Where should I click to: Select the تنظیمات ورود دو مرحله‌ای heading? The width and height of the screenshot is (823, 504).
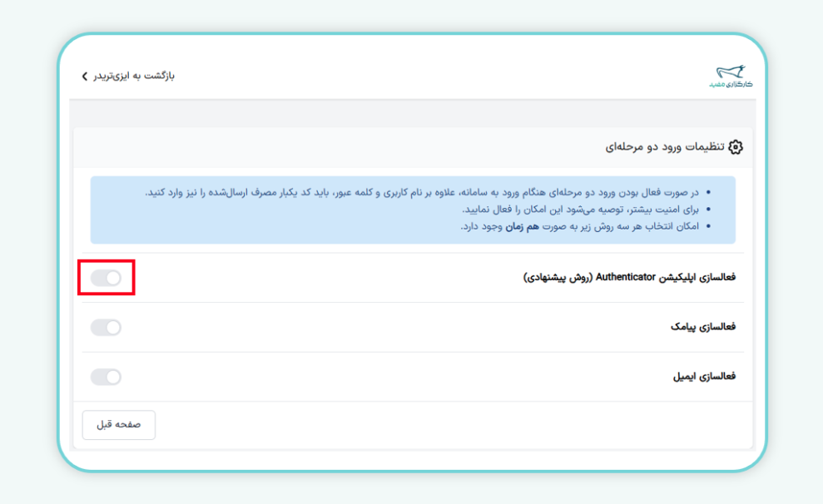pyautogui.click(x=664, y=147)
